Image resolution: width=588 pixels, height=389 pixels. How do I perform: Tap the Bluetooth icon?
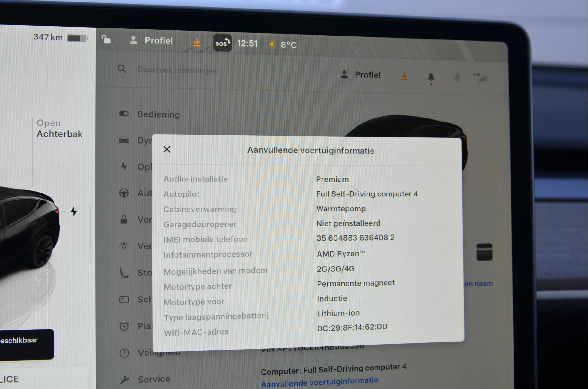457,77
